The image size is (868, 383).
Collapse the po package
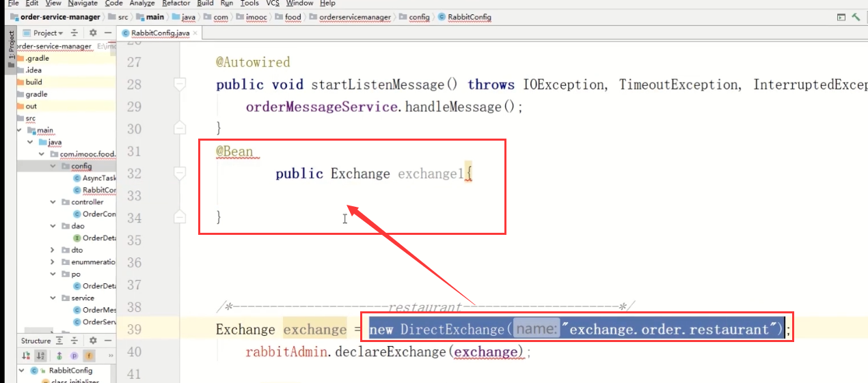pyautogui.click(x=53, y=274)
